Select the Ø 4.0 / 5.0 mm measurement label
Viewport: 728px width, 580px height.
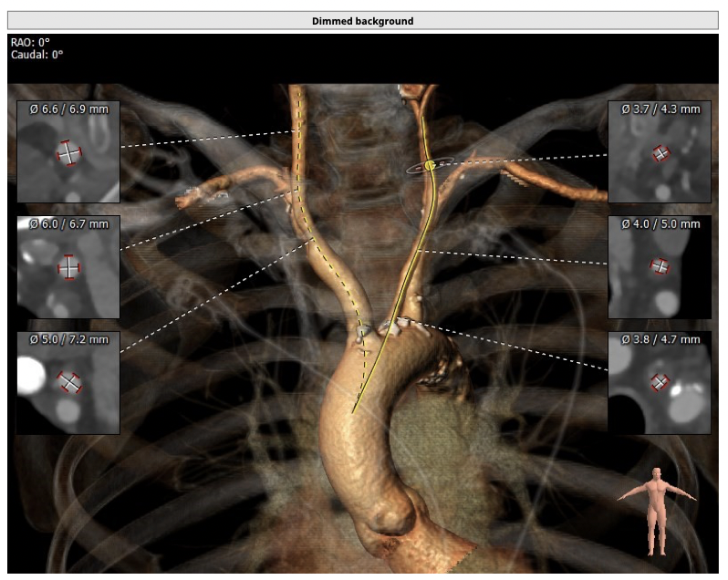660,224
